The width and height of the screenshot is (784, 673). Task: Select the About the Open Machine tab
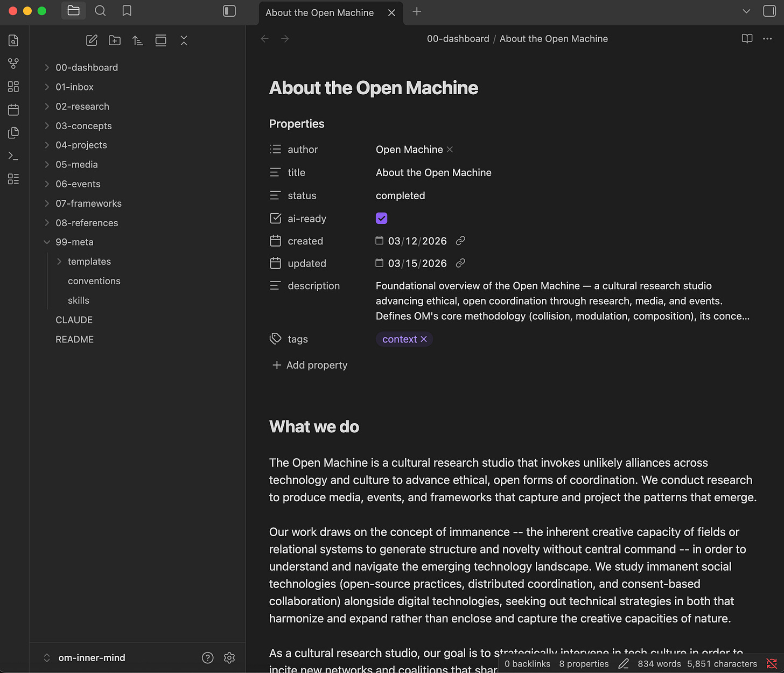coord(319,12)
